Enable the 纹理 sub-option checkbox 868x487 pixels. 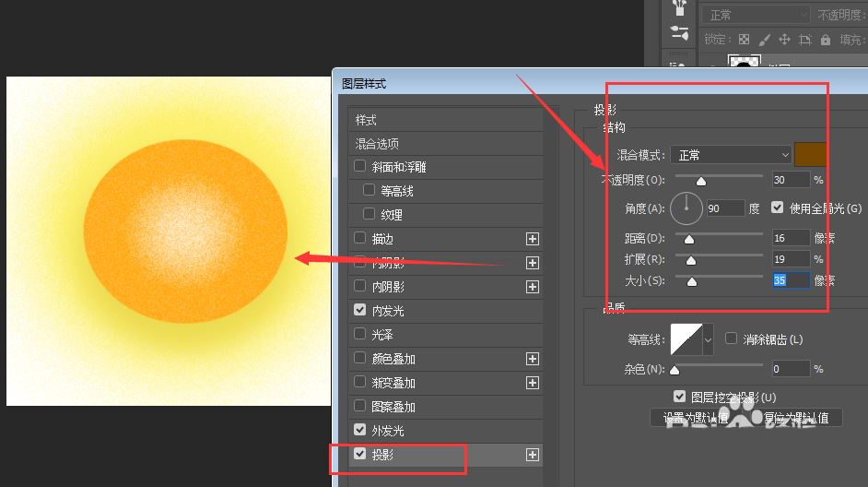[369, 213]
